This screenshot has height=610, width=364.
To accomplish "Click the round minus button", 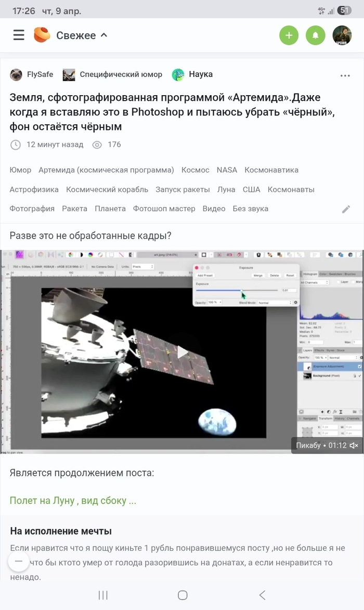I will [19, 561].
